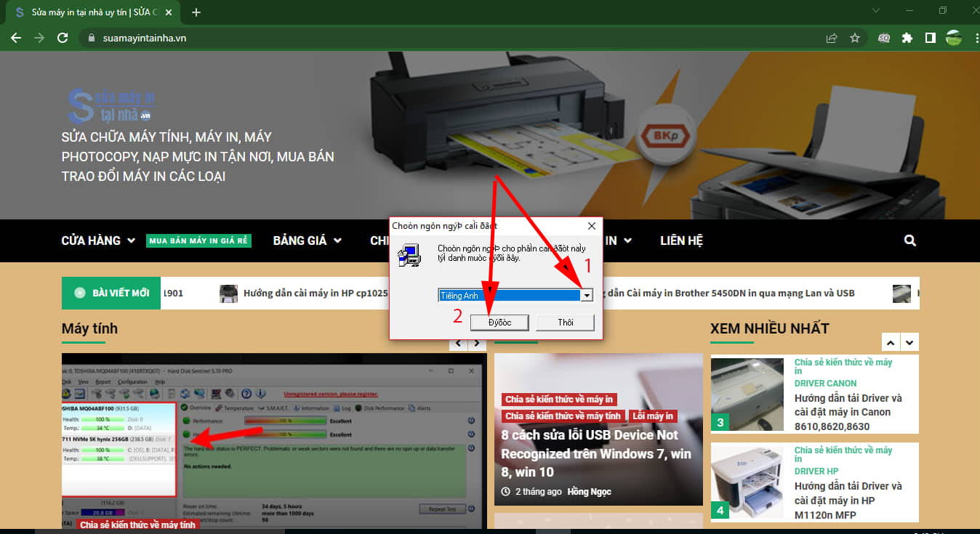Click the share icon in browser toolbar
The width and height of the screenshot is (980, 534).
[831, 37]
